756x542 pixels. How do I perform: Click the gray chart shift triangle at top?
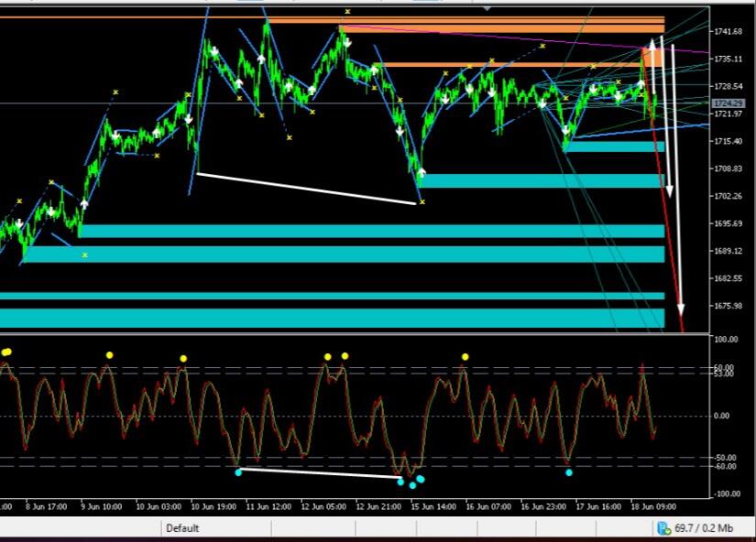click(488, 7)
